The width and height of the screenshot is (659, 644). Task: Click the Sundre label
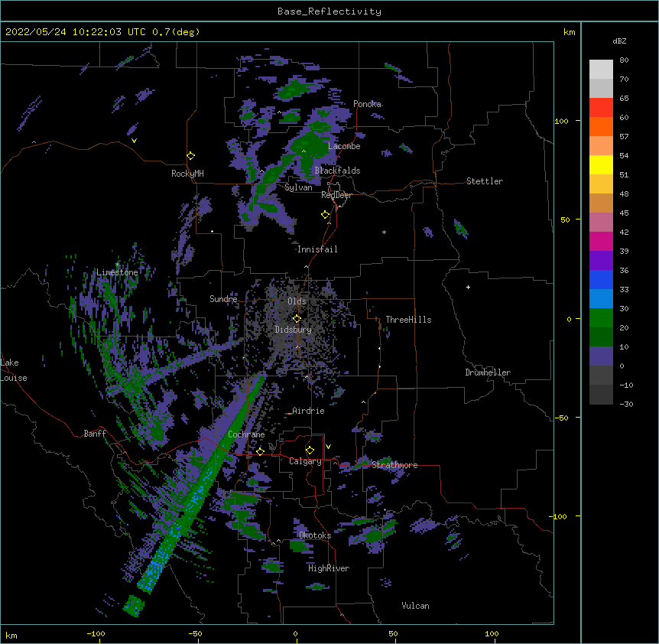[223, 299]
